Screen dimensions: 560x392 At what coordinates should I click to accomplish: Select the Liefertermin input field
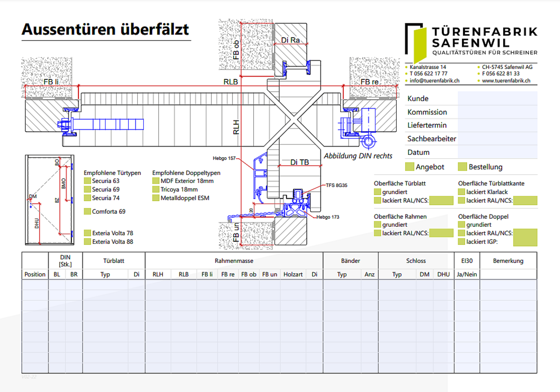[497, 125]
